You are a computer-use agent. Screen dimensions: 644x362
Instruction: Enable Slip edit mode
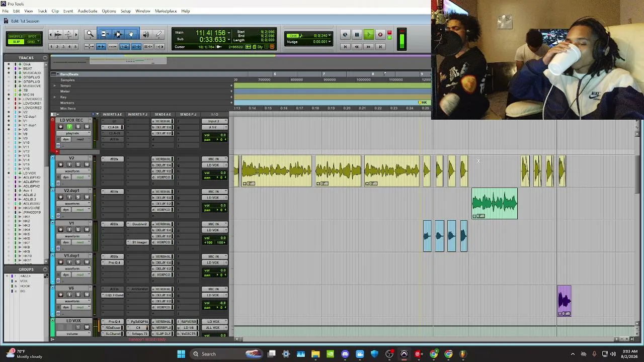point(16,42)
